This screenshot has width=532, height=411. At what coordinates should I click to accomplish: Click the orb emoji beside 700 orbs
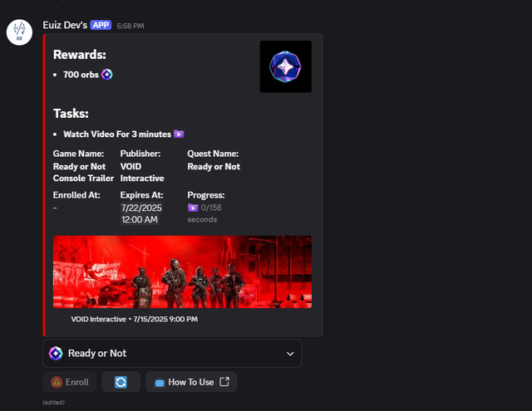(x=107, y=75)
